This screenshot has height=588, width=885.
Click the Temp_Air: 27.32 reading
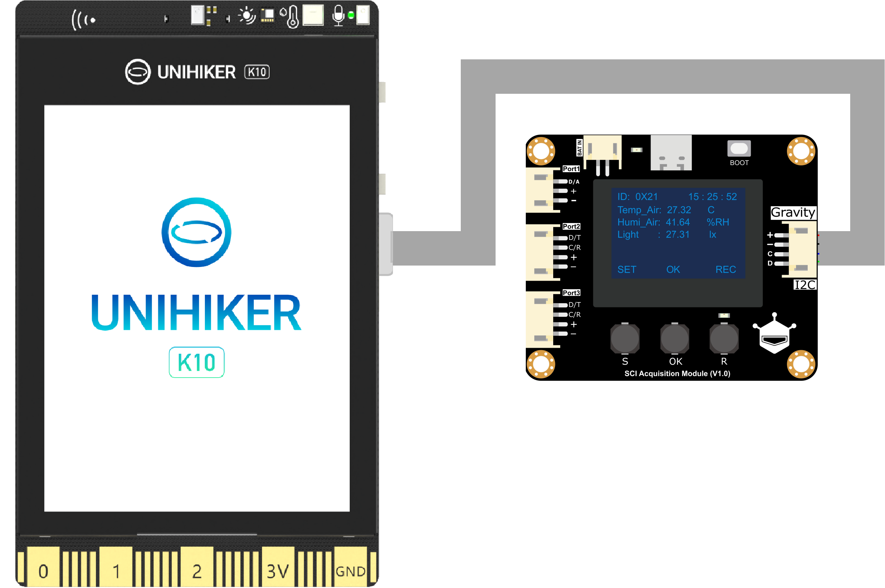coord(654,210)
